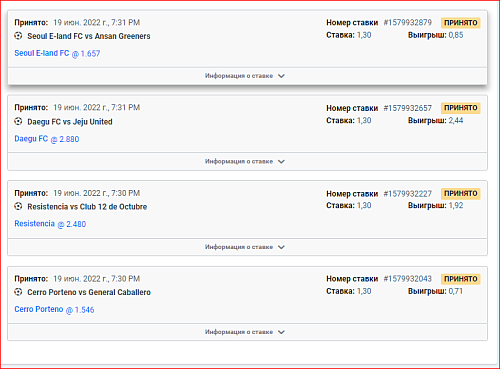Expand bet info for Daegu FC bet
Screen dimensions: 500x369
pyautogui.click(x=247, y=162)
